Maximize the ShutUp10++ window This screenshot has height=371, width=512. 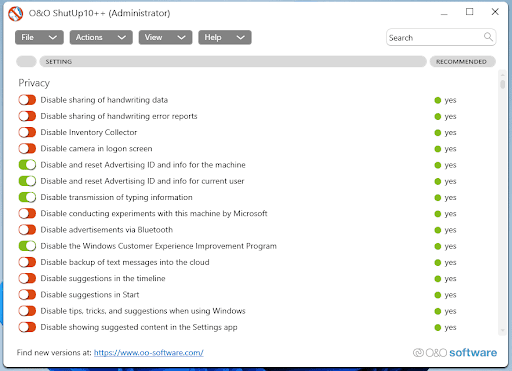tap(469, 12)
